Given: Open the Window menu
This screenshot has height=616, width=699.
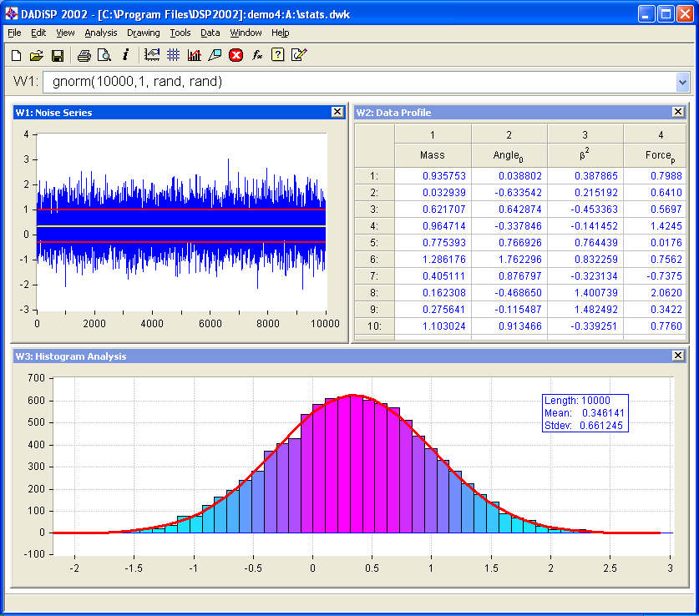Looking at the screenshot, I should tap(246, 33).
